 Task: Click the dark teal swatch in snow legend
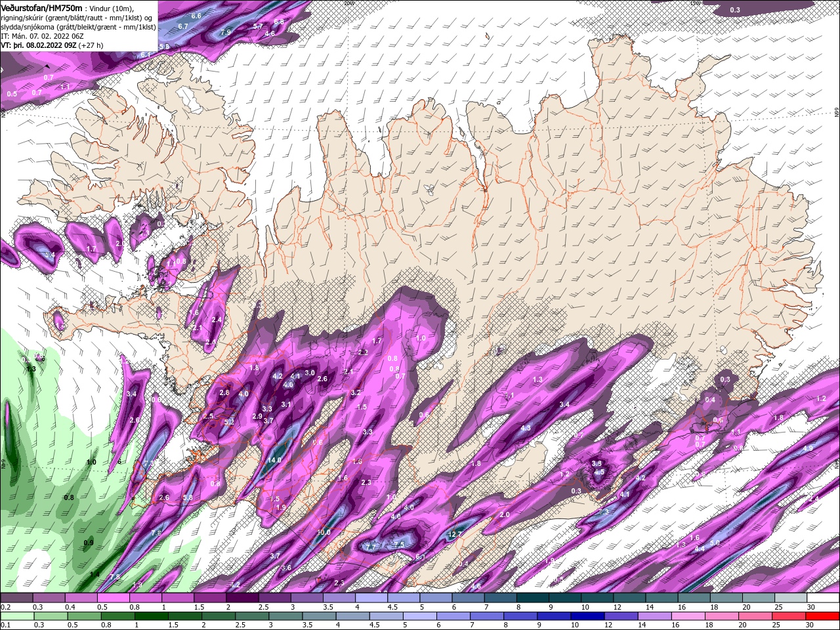(x=532, y=598)
